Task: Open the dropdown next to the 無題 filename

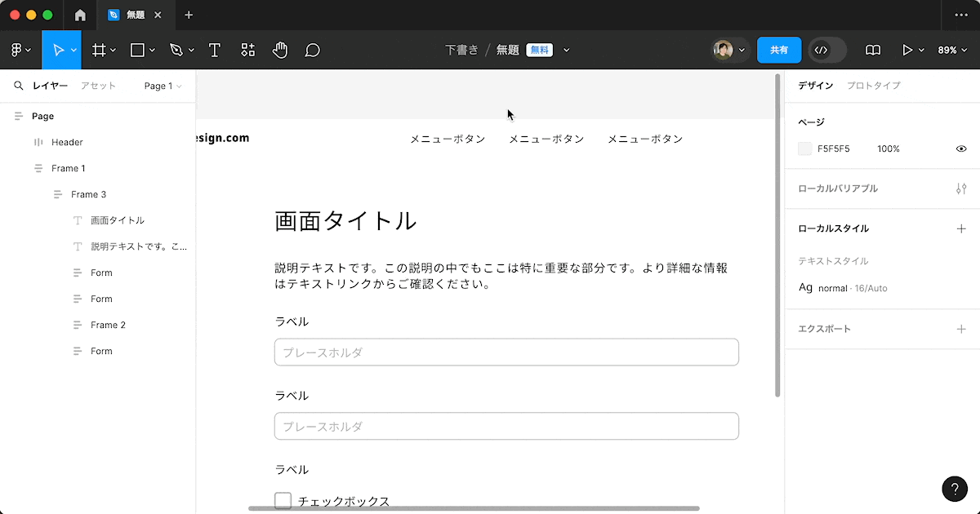Action: tap(567, 50)
